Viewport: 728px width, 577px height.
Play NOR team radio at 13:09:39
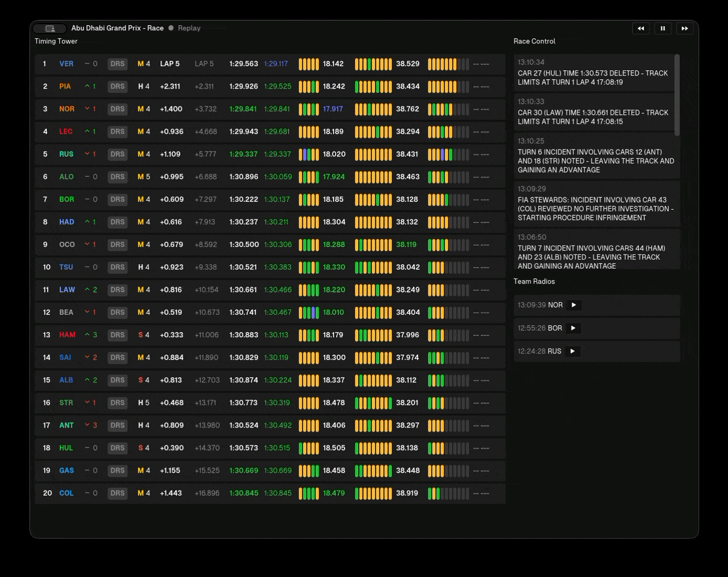coord(574,305)
